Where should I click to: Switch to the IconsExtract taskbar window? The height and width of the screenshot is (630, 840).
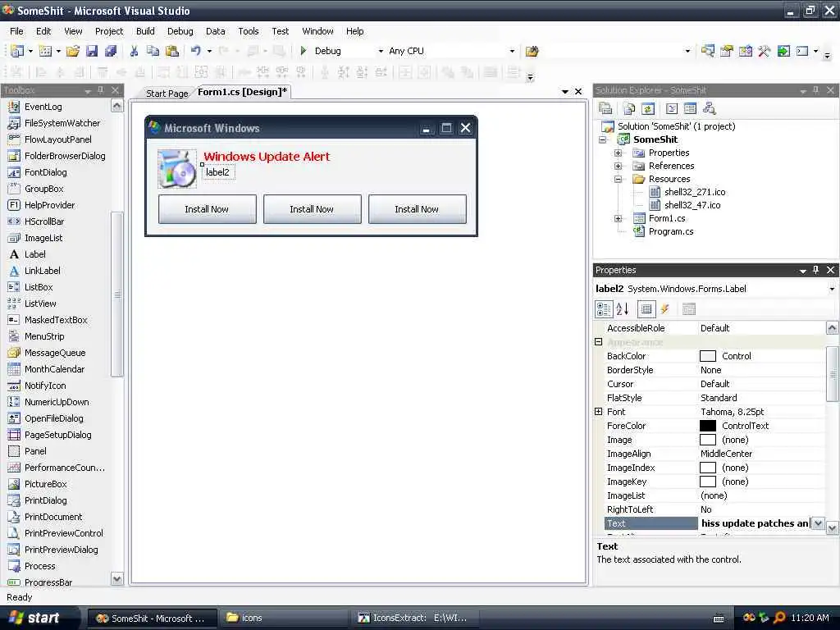click(x=415, y=618)
